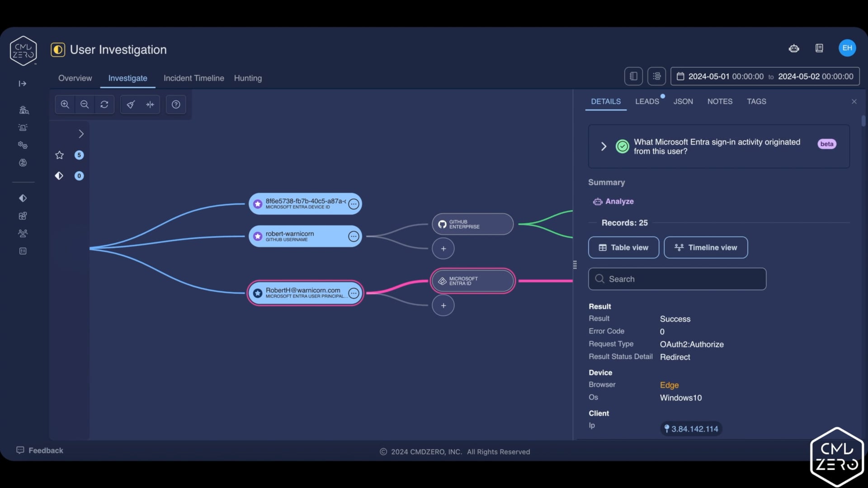Click the sweep/clean graph icon
The height and width of the screenshot is (488, 868).
[131, 104]
